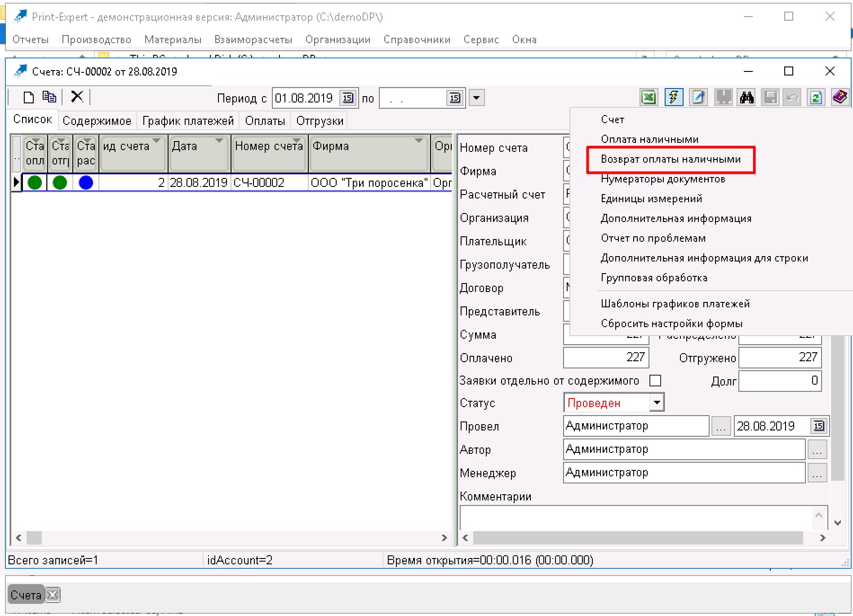The width and height of the screenshot is (853, 616).
Task: Open filter dropdown on ид счета column
Action: [x=156, y=141]
